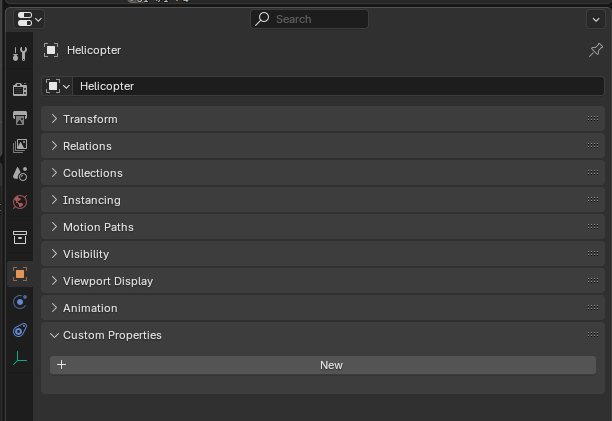This screenshot has width=612, height=421.
Task: Open the options dropdown arrow at top right
Action: [596, 20]
